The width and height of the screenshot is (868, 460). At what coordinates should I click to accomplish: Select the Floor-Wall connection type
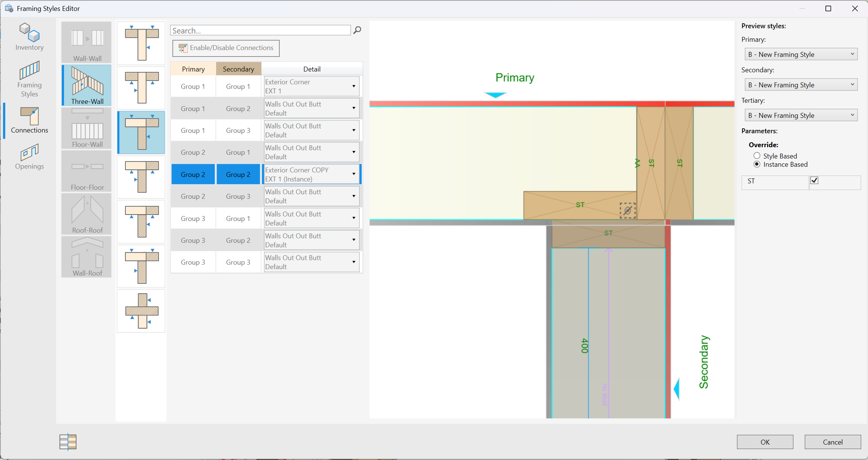pos(87,128)
